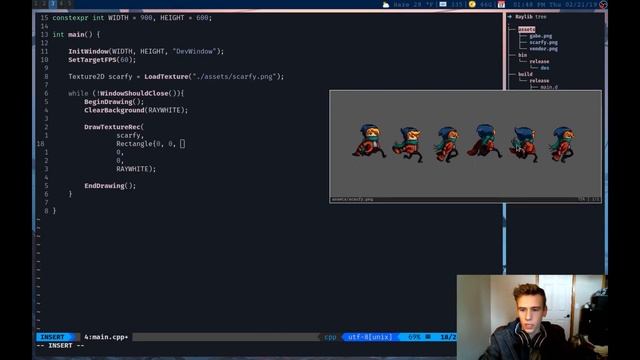Click the EndDrawing() line
The image size is (640, 360).
point(110,186)
